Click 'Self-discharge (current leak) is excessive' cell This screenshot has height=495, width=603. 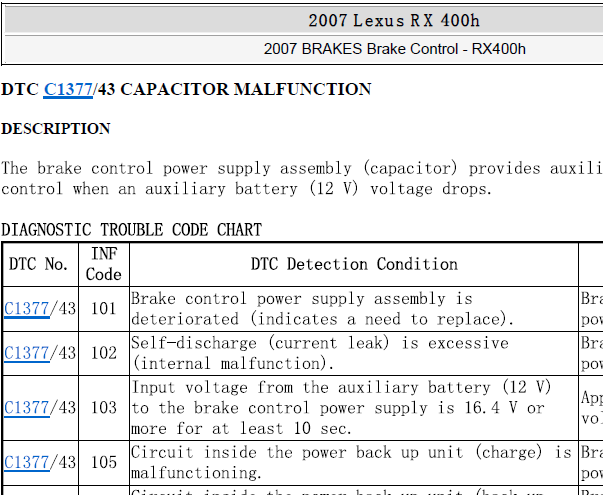[x=354, y=353]
